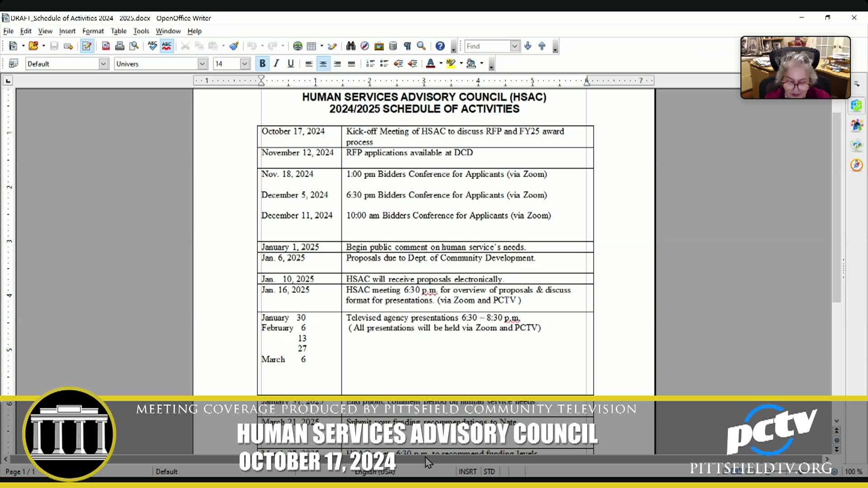Screen dimensions: 868x488
Task: Click Decrease Indent icon
Action: click(x=398, y=64)
